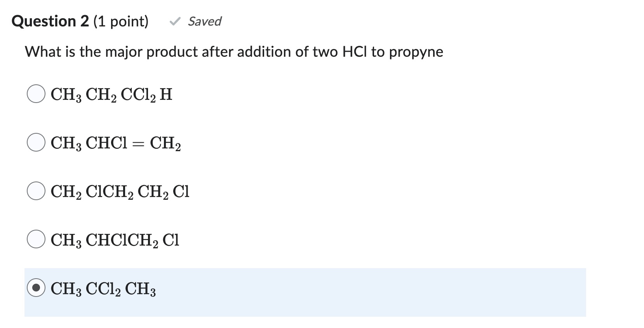Choose the CH2ClCH2CH2Cl answer
The height and width of the screenshot is (328, 644).
point(36,190)
